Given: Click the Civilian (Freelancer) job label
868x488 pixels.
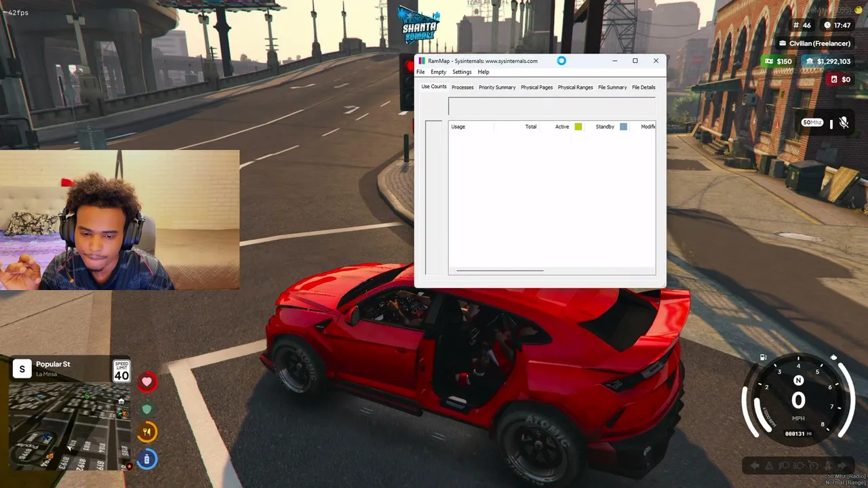Looking at the screenshot, I should [x=820, y=43].
